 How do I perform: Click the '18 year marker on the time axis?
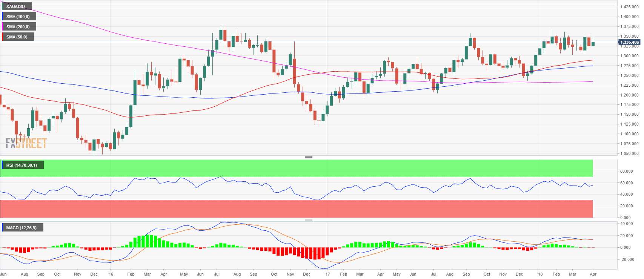[x=539, y=274]
